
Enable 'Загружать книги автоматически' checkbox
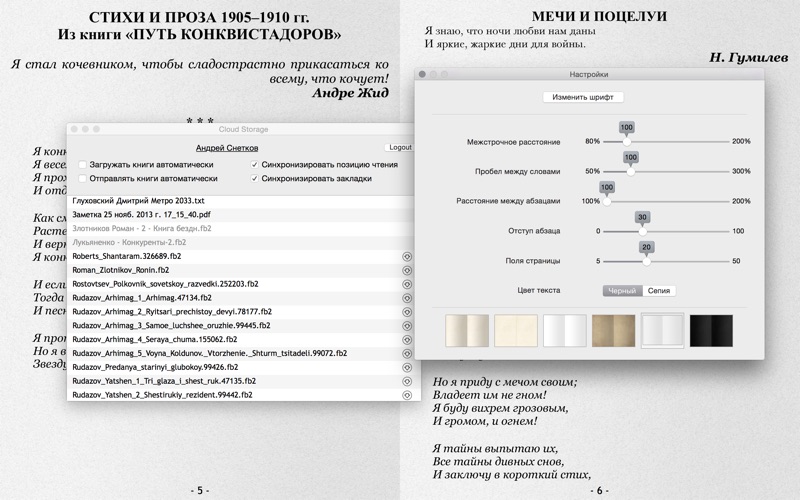click(x=82, y=165)
